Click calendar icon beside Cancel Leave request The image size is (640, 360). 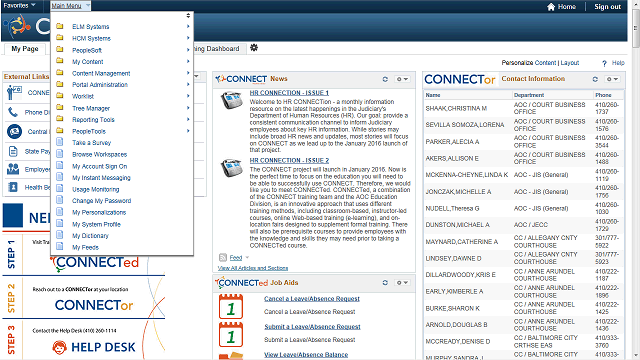coord(231,306)
